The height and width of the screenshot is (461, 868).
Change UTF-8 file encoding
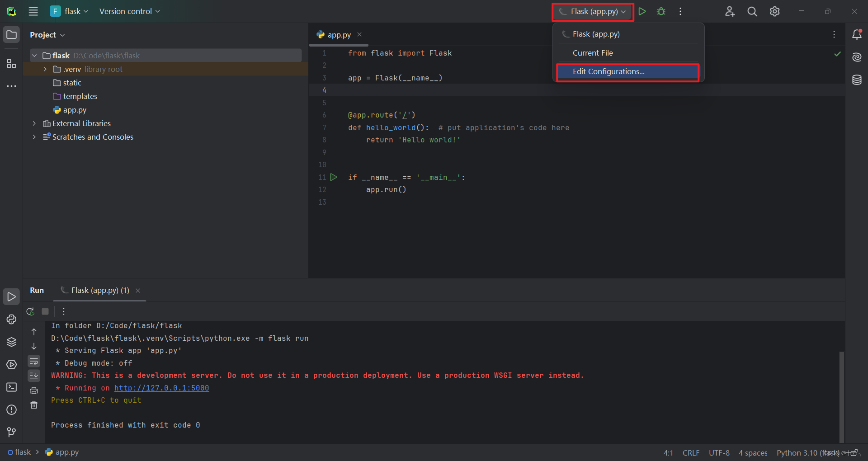719,453
